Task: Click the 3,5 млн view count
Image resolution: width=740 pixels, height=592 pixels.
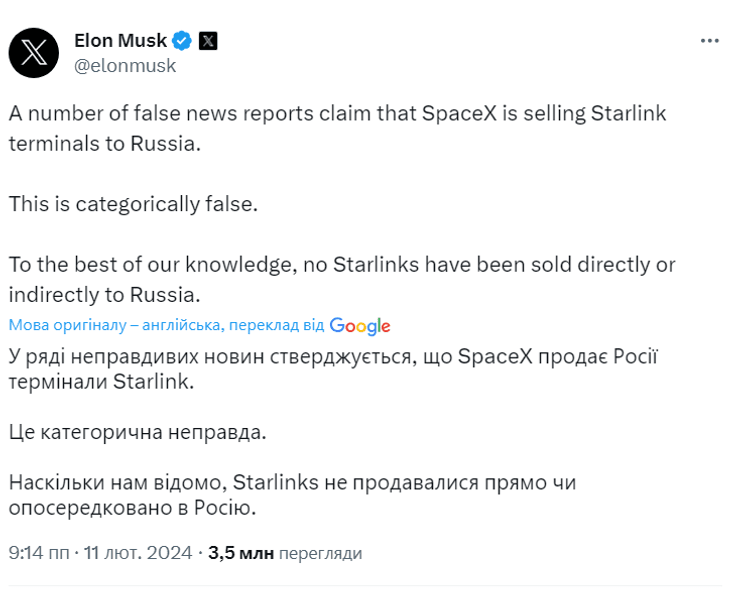Action: (x=240, y=552)
